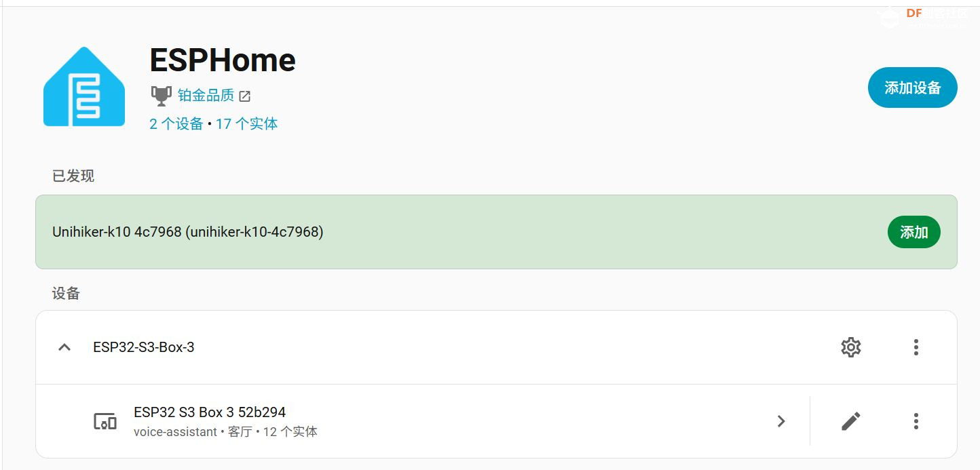Add the discovered Unihiker-k10 device
Viewport: 980px width, 470px height.
pyautogui.click(x=913, y=231)
